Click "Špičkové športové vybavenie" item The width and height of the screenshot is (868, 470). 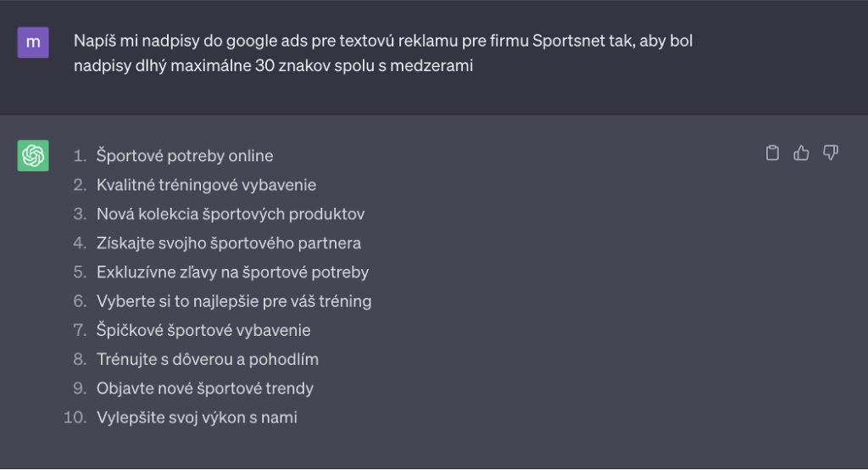(203, 330)
